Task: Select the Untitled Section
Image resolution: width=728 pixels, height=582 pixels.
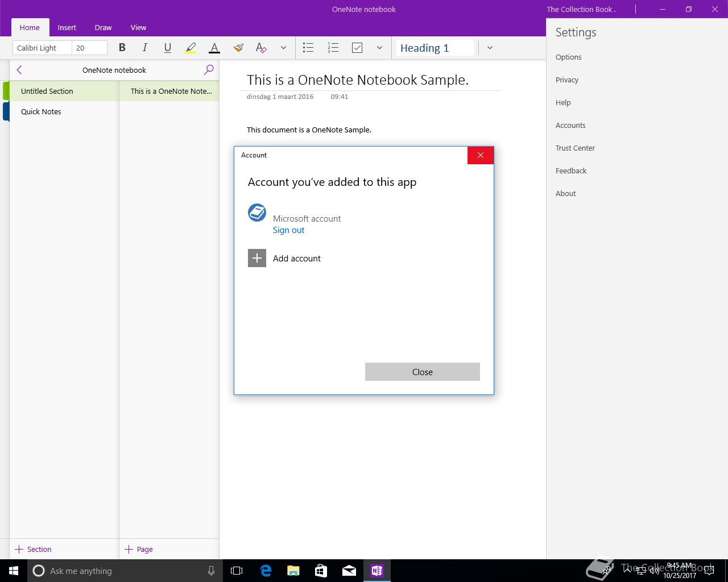Action: click(x=64, y=91)
